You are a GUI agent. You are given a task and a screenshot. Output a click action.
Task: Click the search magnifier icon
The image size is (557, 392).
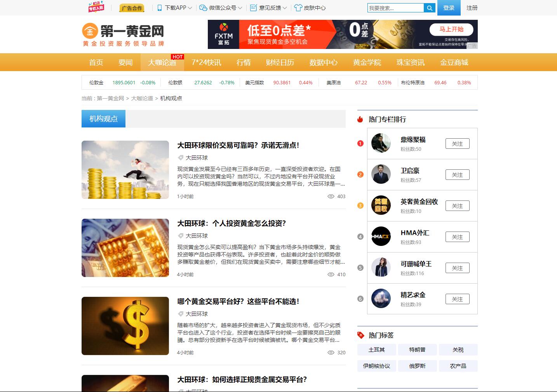pos(429,8)
